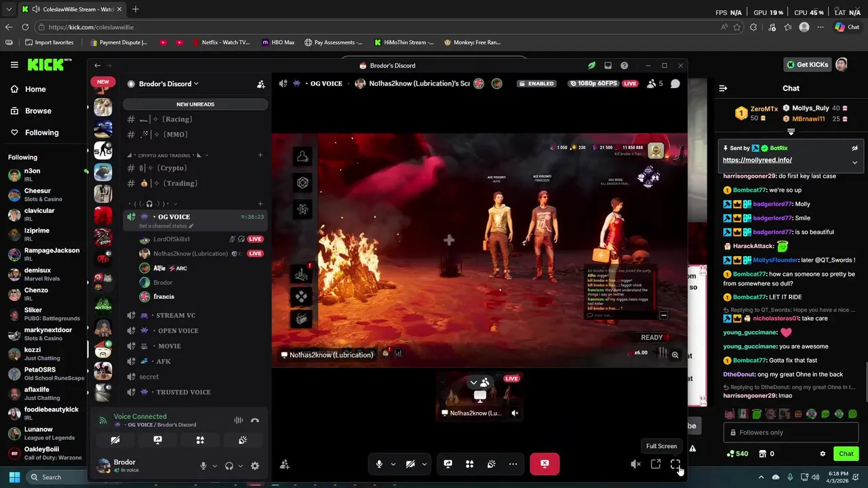Unmute the No1has2know thumbnail speaker

tap(515, 413)
